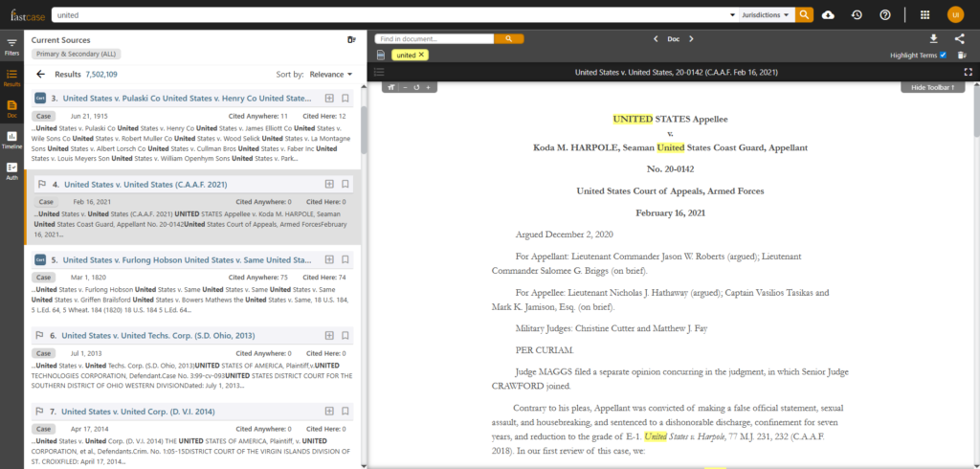
Task: Enter fullscreen mode for document viewer
Action: [968, 72]
